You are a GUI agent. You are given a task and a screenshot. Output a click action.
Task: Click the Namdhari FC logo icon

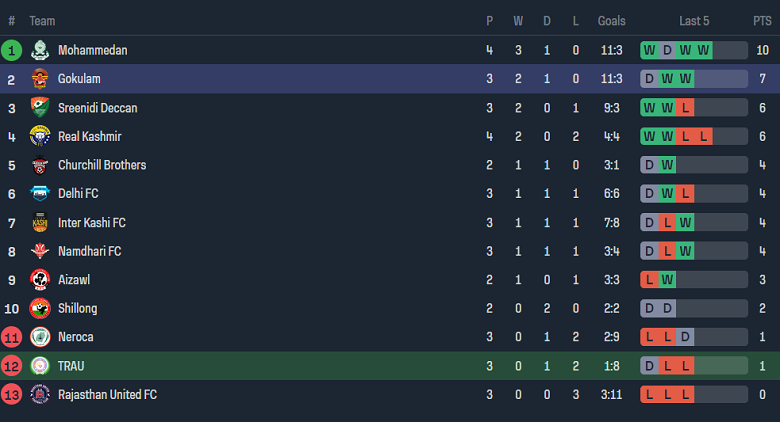pos(40,251)
